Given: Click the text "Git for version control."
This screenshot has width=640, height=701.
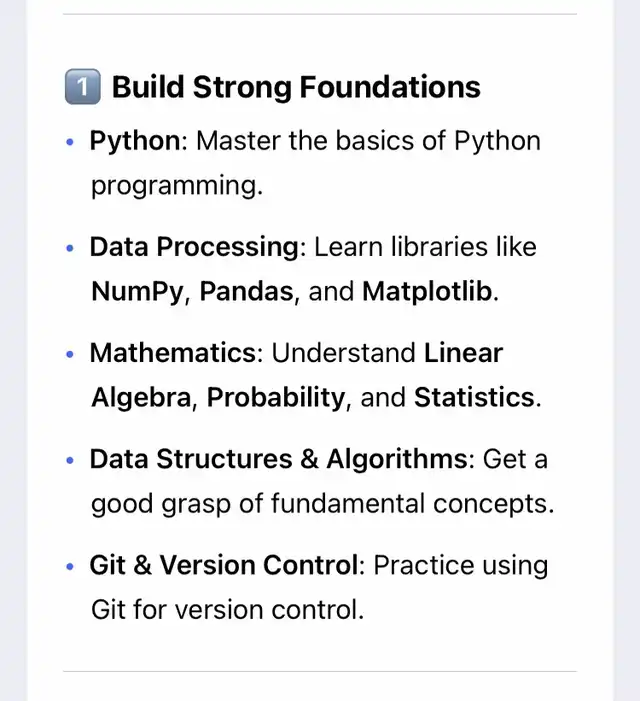Looking at the screenshot, I should coord(227,609).
